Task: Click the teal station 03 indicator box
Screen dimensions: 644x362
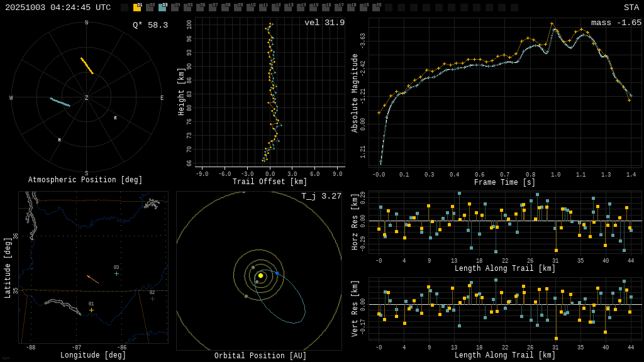Action: 162,8
